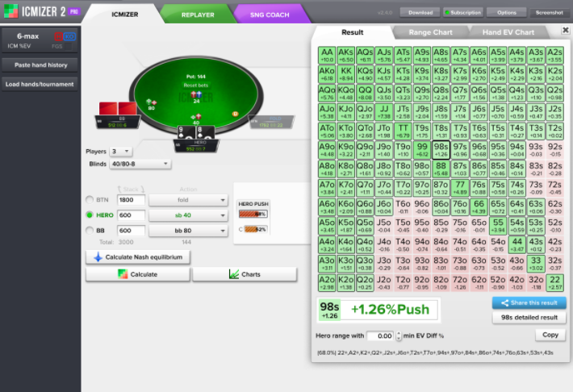The height and width of the screenshot is (392, 573).
Task: Click Paste hand history button
Action: coord(40,65)
